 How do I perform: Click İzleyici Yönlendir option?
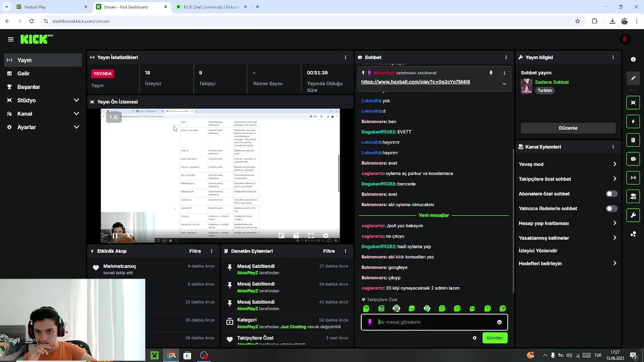[538, 250]
